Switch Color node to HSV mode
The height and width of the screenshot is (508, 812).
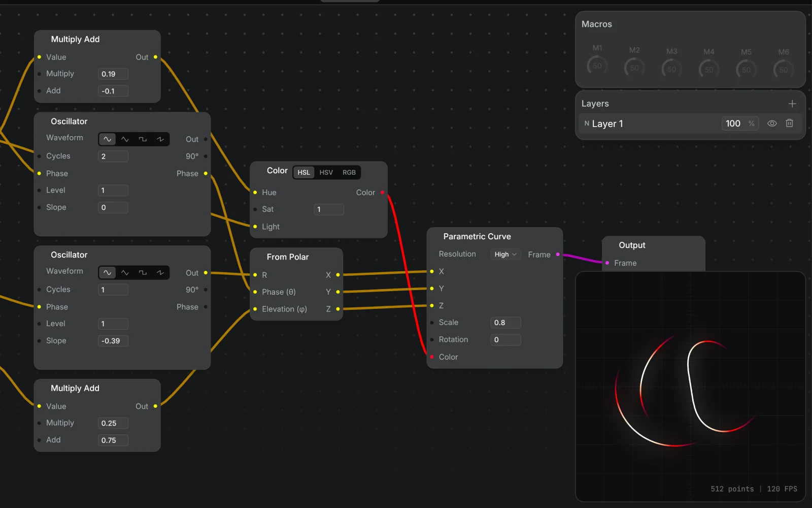(326, 172)
